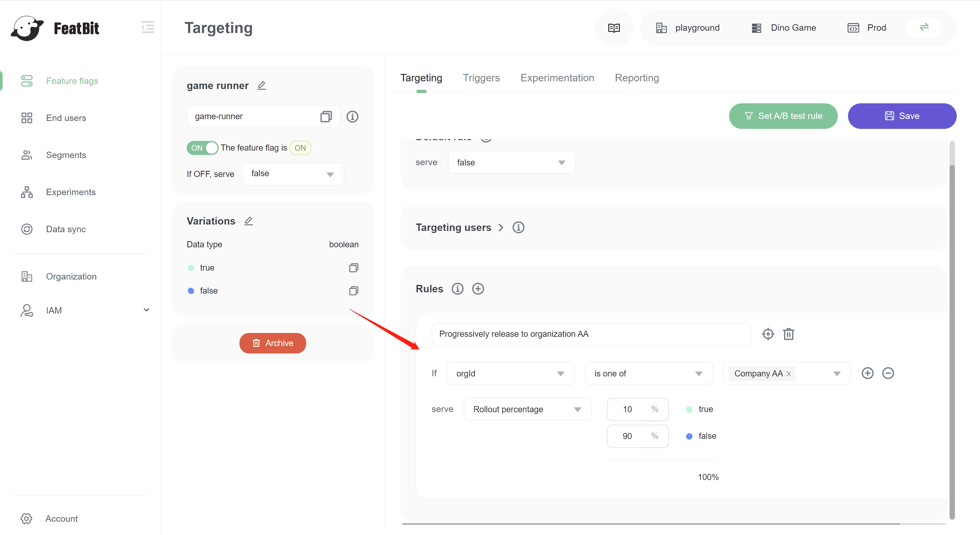980x535 pixels.
Task: Remove the orgId condition with the minus icon
Action: (x=888, y=373)
